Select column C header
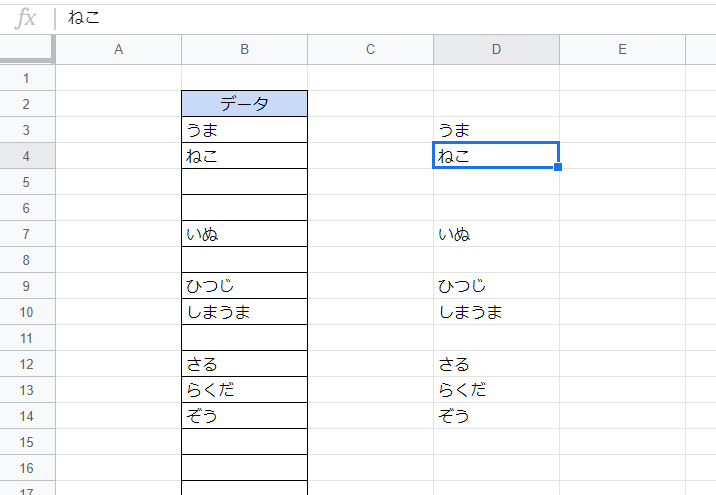The image size is (716, 495). pos(370,50)
